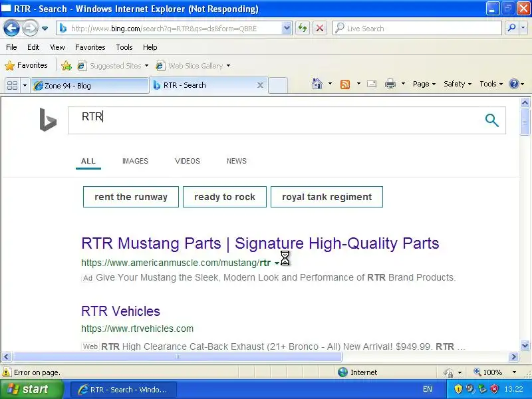Open Quick Tabs grid view icon
The height and width of the screenshot is (399, 532).
tap(12, 85)
